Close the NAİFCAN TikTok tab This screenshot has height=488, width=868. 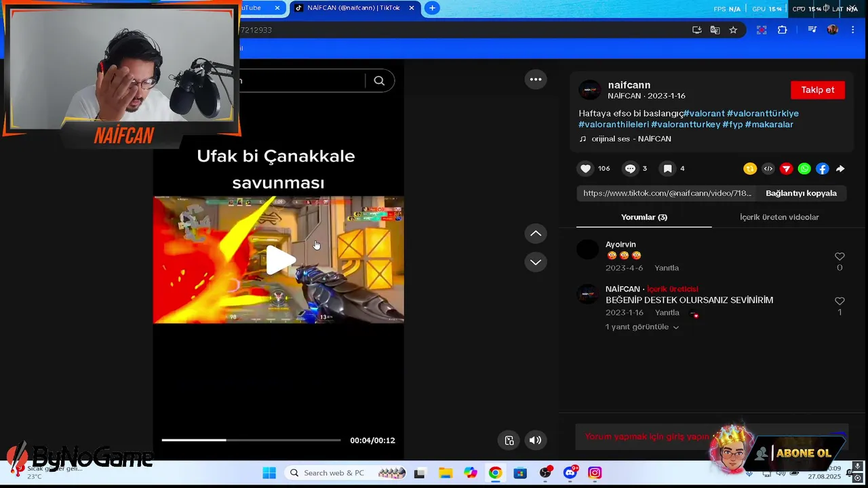(x=412, y=8)
